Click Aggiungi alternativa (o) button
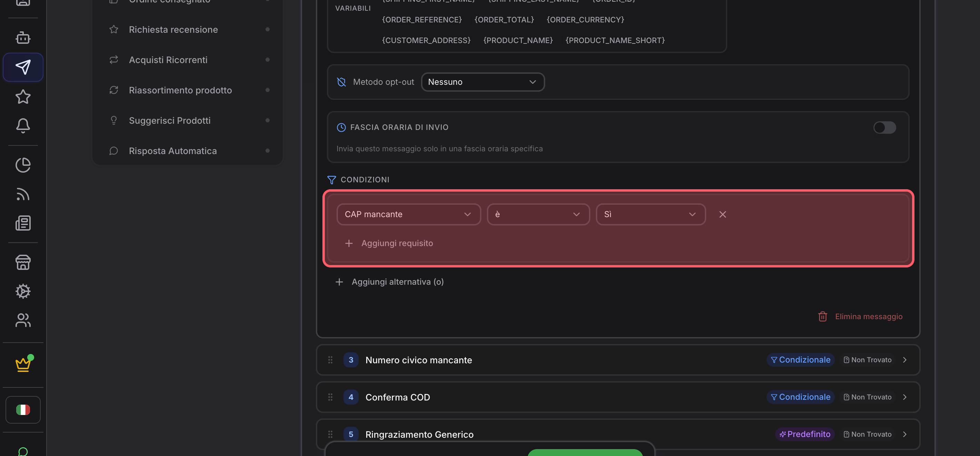Image resolution: width=980 pixels, height=456 pixels. [x=389, y=282]
